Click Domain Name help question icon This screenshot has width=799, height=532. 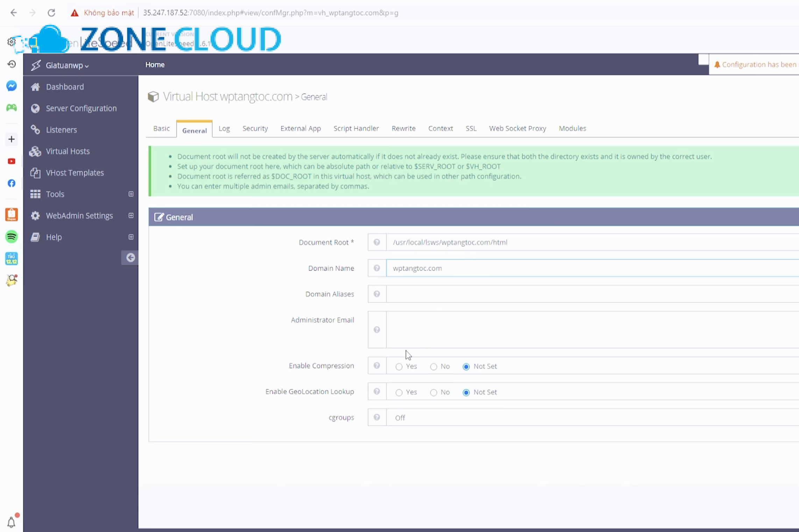coord(377,268)
